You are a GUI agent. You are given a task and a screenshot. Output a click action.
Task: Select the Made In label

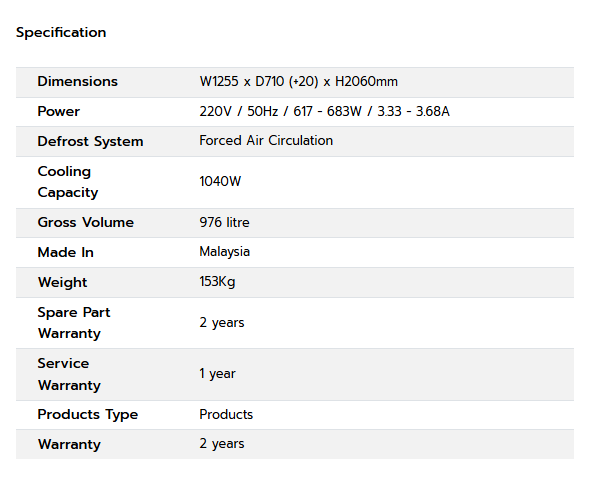(65, 253)
